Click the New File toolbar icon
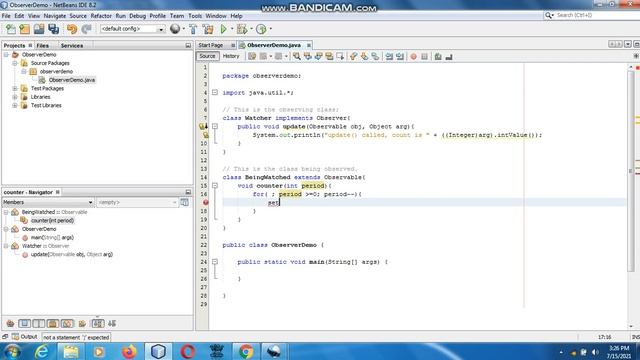Image resolution: width=640 pixels, height=360 pixels. pos(11,29)
